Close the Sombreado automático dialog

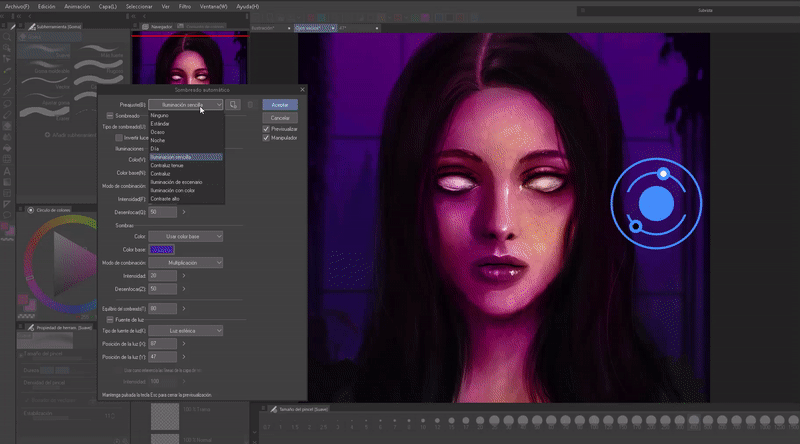pyautogui.click(x=302, y=89)
